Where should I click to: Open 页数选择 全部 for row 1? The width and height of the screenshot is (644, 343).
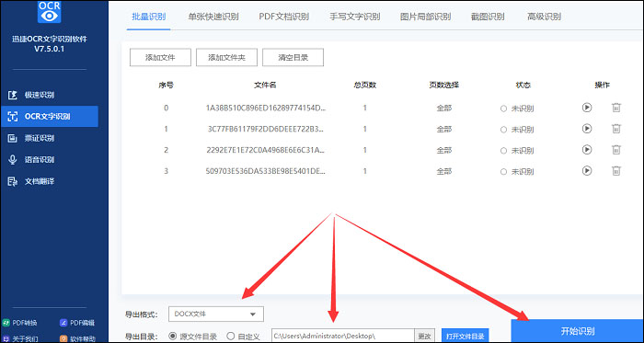click(x=444, y=130)
